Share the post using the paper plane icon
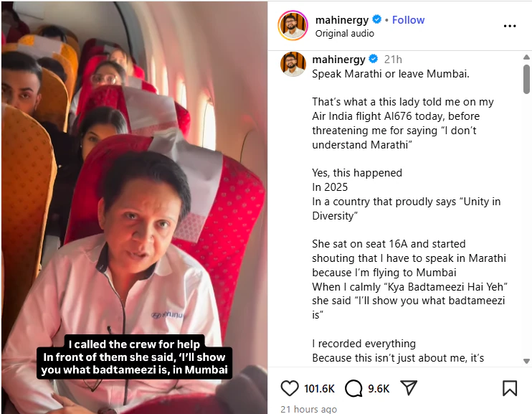 click(409, 388)
